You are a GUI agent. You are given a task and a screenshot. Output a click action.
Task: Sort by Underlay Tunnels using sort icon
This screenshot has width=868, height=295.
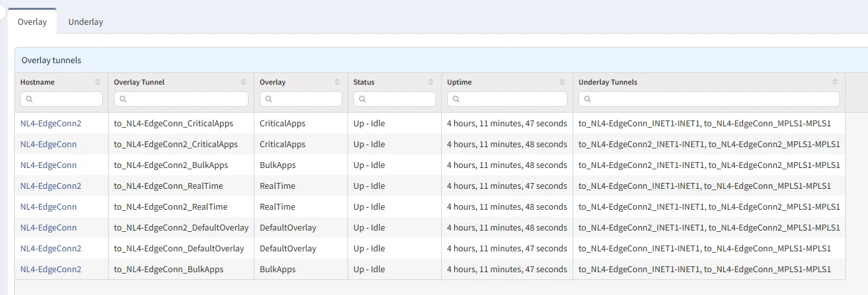click(835, 82)
